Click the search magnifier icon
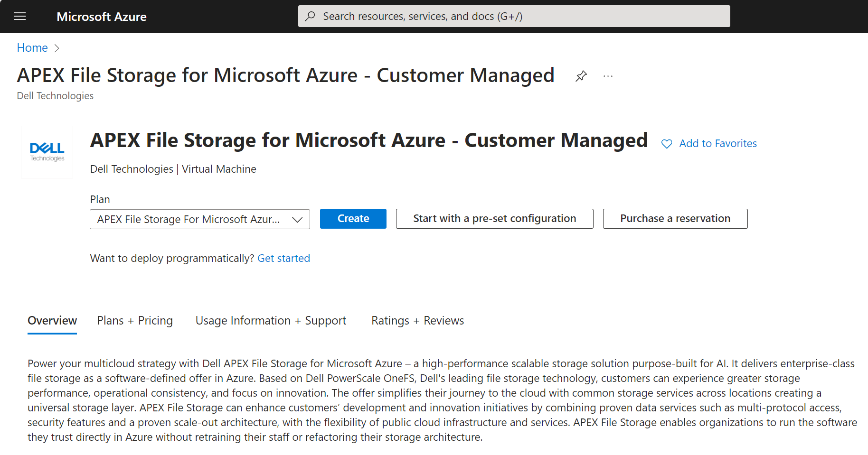This screenshot has height=455, width=868. click(310, 16)
